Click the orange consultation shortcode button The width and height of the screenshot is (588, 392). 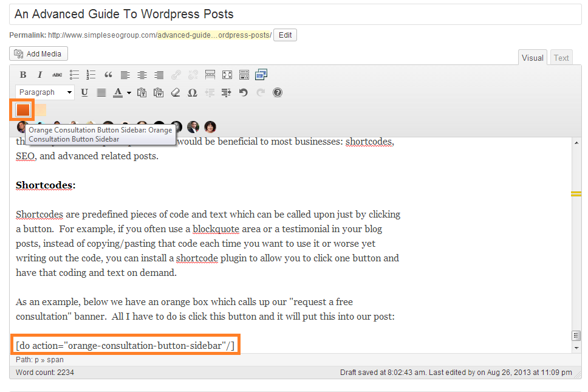pyautogui.click(x=23, y=110)
